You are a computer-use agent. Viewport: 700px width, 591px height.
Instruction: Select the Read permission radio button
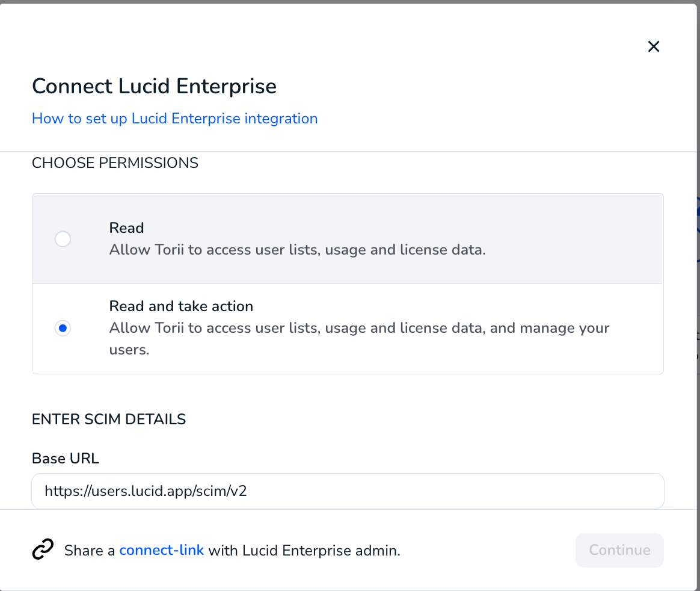[x=63, y=239]
